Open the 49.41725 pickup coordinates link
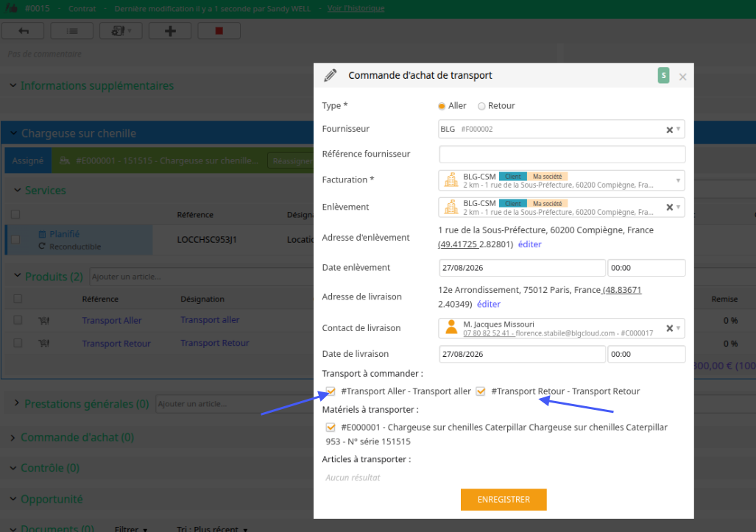756x532 pixels. coord(458,244)
